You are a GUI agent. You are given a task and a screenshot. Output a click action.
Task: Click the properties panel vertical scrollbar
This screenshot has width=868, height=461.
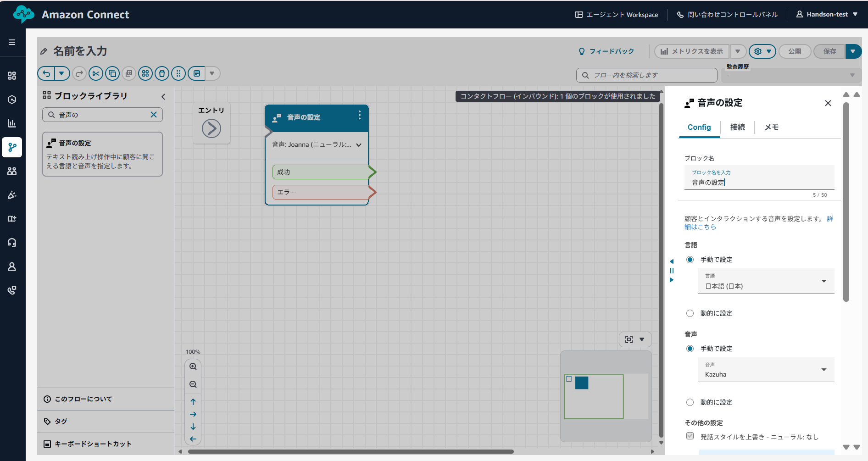846,202
